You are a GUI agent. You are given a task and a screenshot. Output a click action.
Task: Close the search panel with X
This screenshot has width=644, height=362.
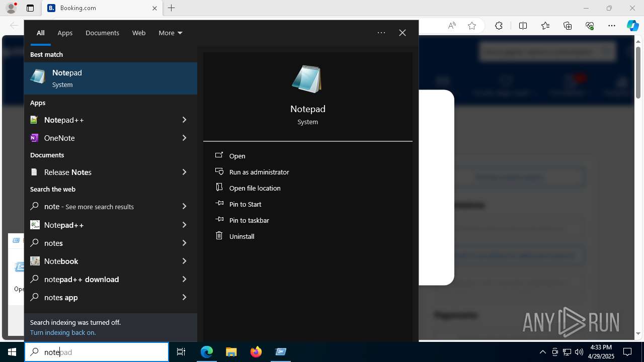(403, 33)
